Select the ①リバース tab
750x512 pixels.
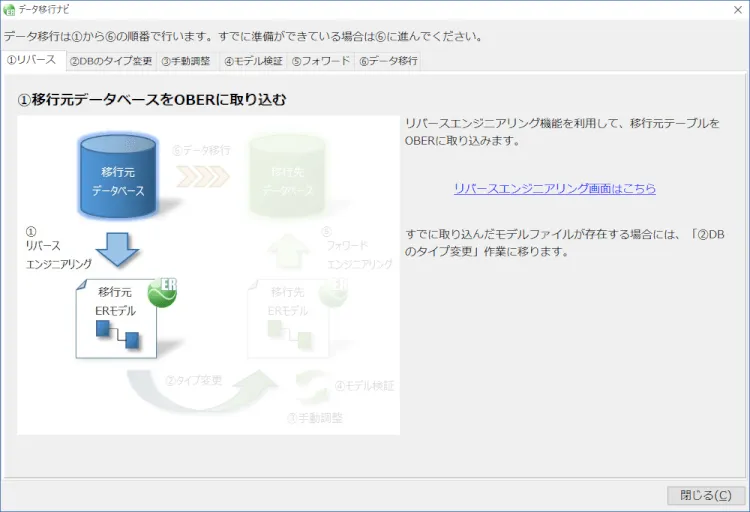coord(31,60)
